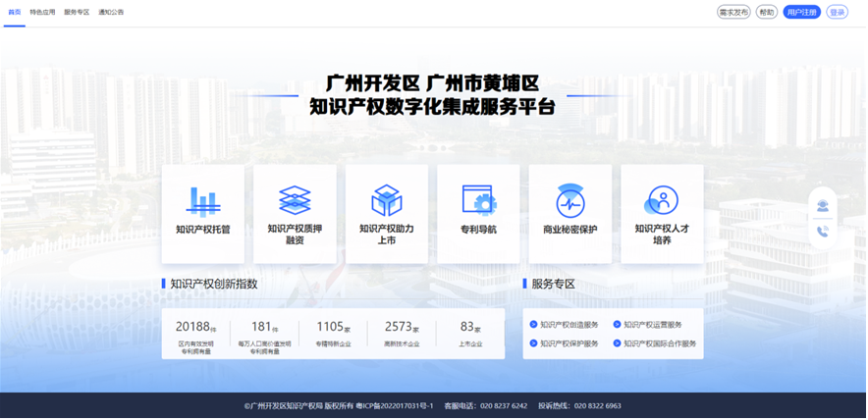The height and width of the screenshot is (420, 868).
Task: Open the 知识产权国际合作服务 link
Action: click(x=660, y=343)
